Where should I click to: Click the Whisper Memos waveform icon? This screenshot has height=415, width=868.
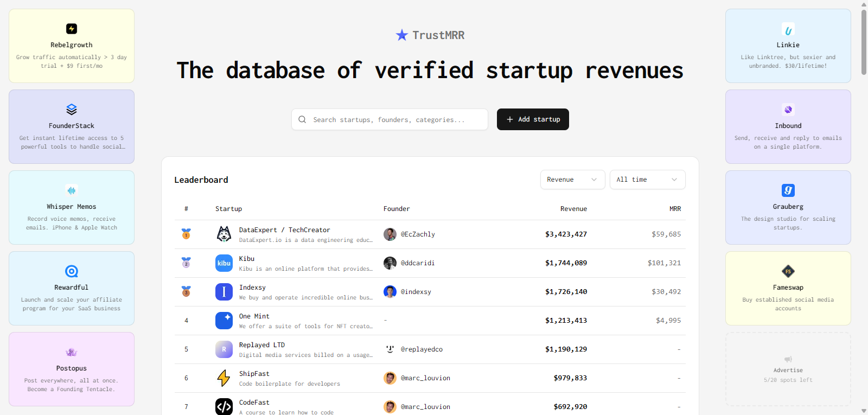tap(72, 190)
